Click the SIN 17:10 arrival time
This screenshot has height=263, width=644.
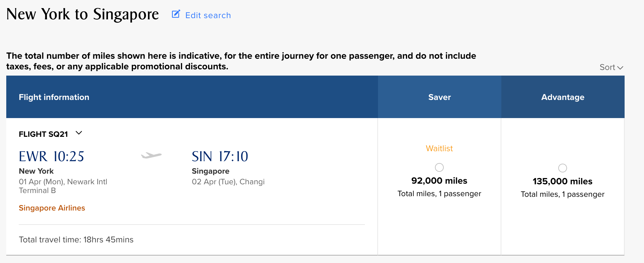pyautogui.click(x=220, y=156)
